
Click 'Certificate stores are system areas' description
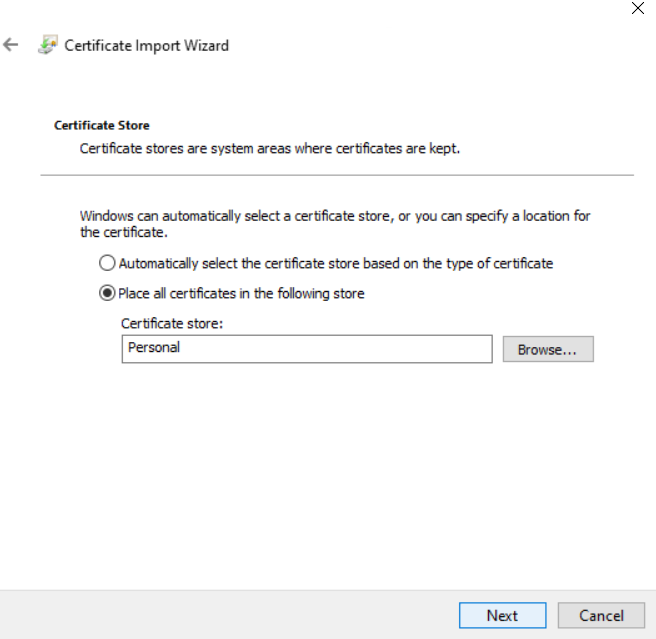coord(270,149)
